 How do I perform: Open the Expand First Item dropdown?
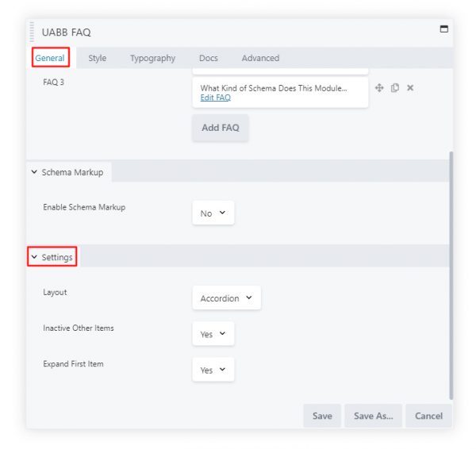coord(213,370)
